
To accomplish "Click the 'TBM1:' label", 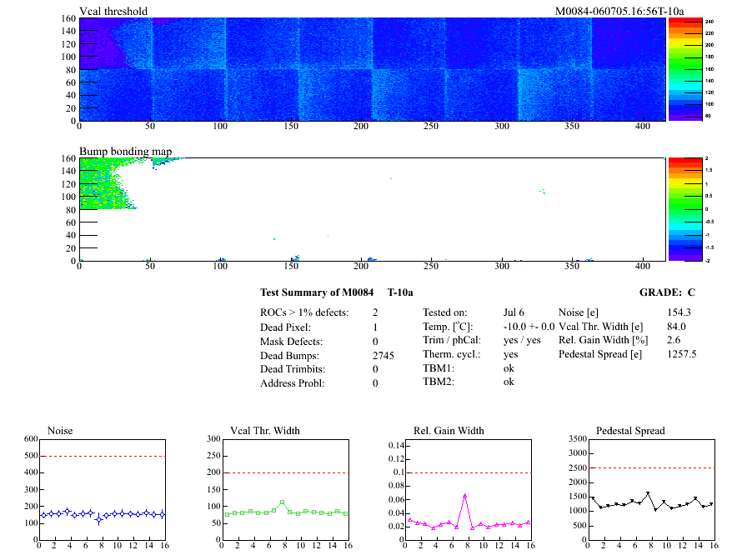I will click(439, 368).
